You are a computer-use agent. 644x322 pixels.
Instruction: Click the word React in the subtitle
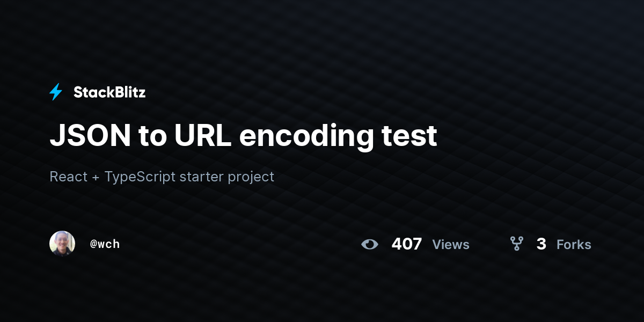click(68, 177)
